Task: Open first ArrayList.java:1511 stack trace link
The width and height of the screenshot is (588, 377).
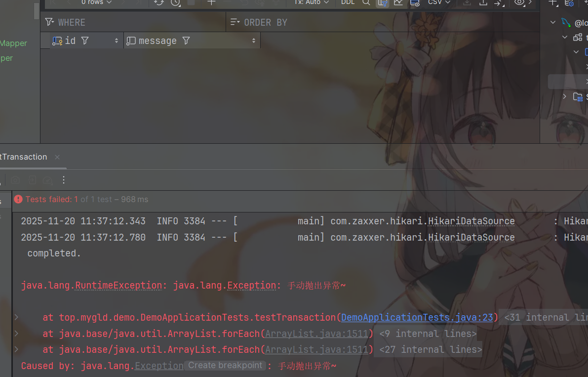Action: pos(316,334)
